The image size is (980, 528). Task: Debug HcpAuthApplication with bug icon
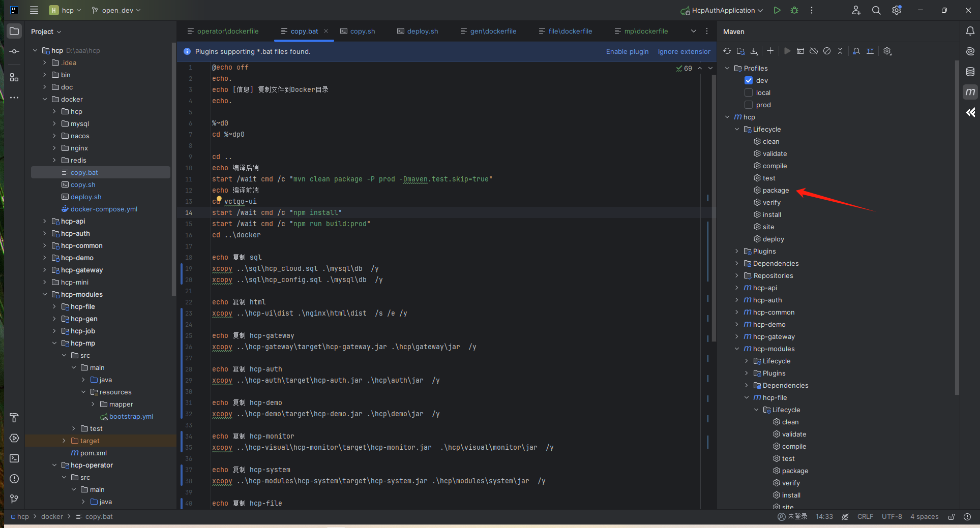(794, 10)
